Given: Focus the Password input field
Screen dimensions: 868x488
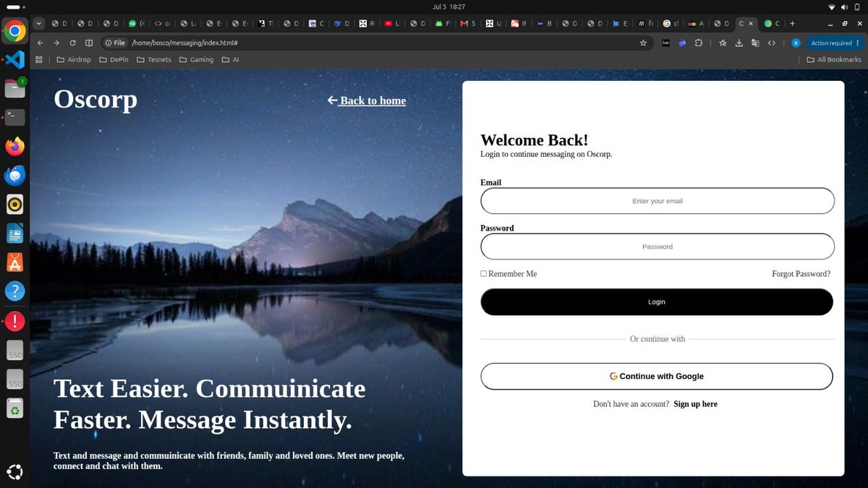Looking at the screenshot, I should (657, 247).
